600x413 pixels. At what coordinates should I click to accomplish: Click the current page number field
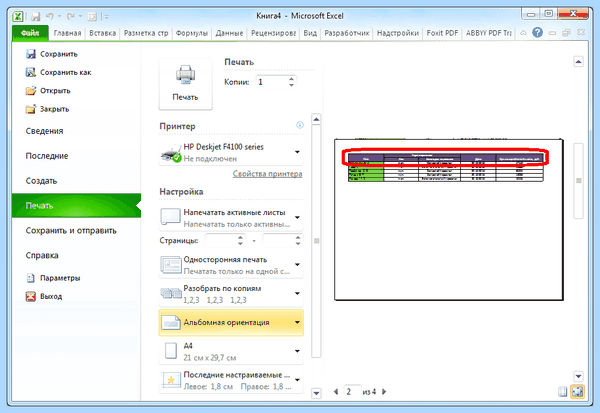pyautogui.click(x=352, y=392)
